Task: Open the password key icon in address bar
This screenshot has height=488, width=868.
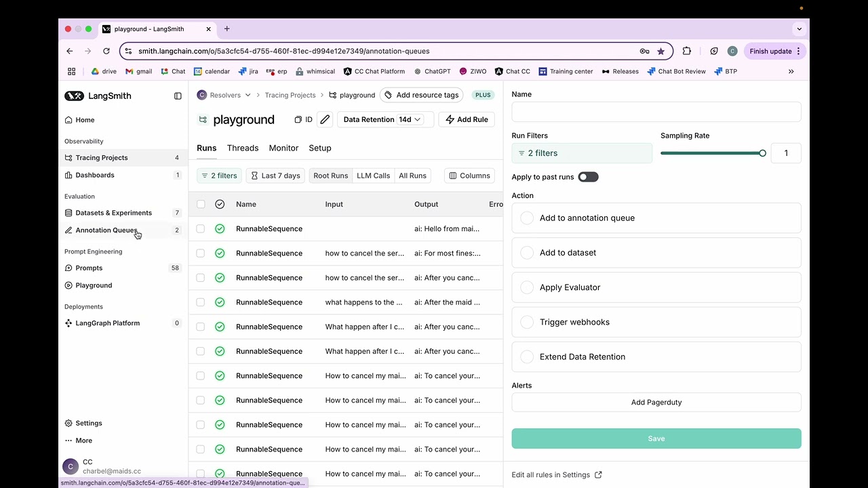Action: point(645,52)
